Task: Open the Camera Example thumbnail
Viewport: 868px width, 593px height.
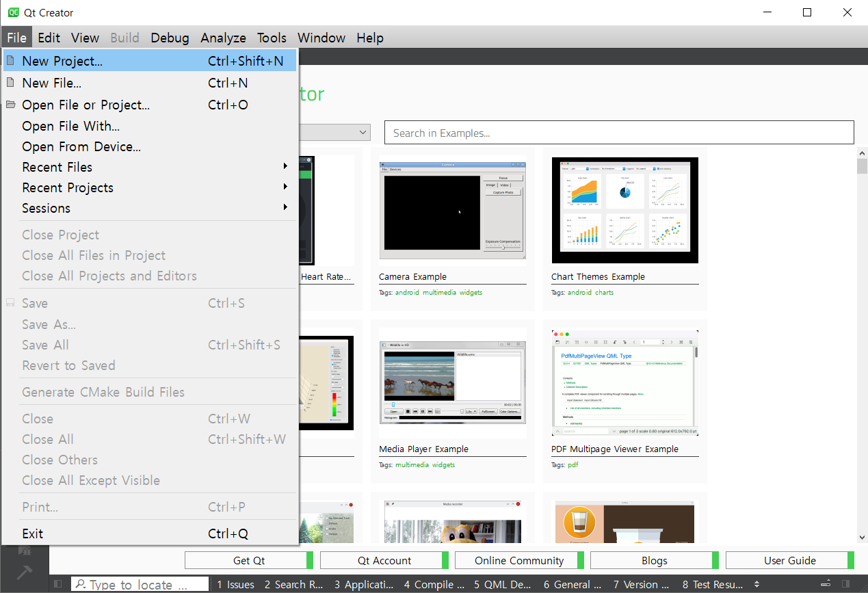Action: pyautogui.click(x=453, y=211)
